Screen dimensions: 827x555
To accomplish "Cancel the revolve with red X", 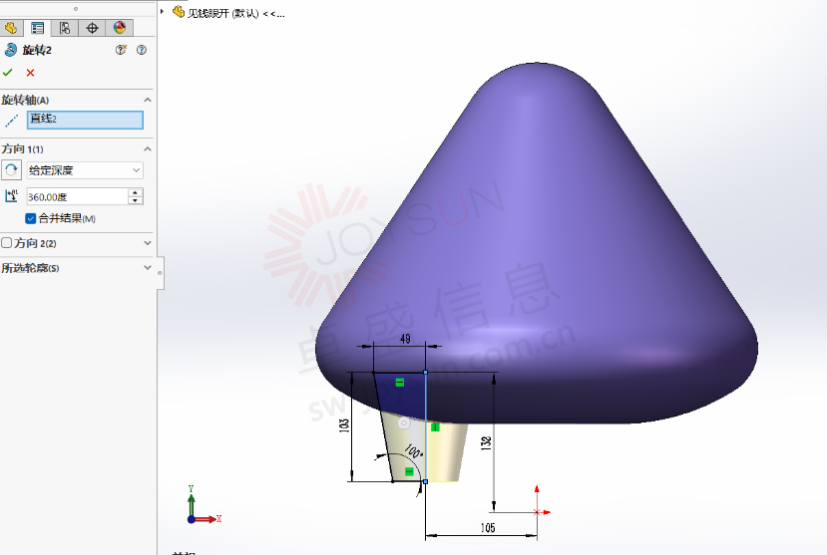I will point(30,73).
